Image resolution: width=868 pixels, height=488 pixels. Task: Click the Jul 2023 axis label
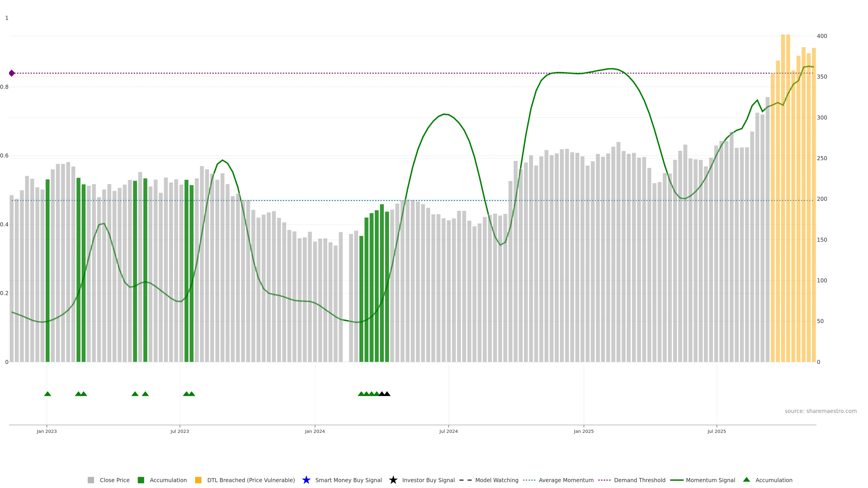tap(180, 431)
